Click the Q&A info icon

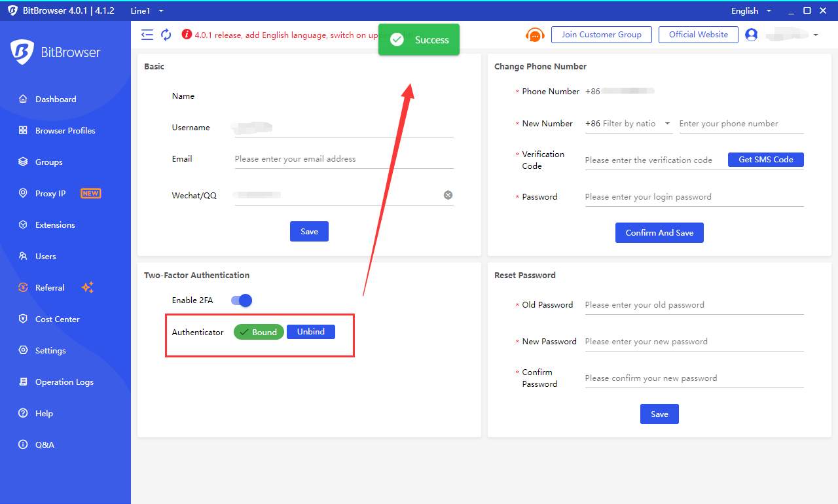point(23,445)
